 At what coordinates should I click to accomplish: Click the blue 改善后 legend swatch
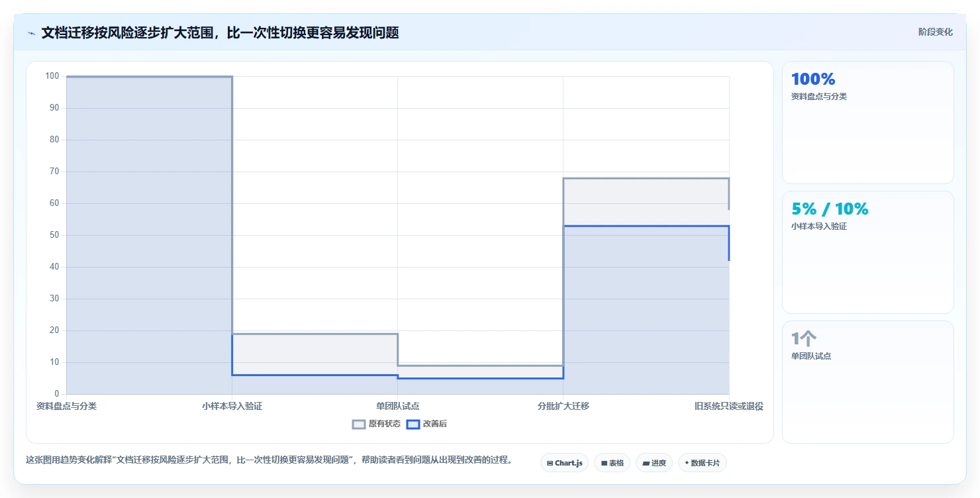coord(413,424)
